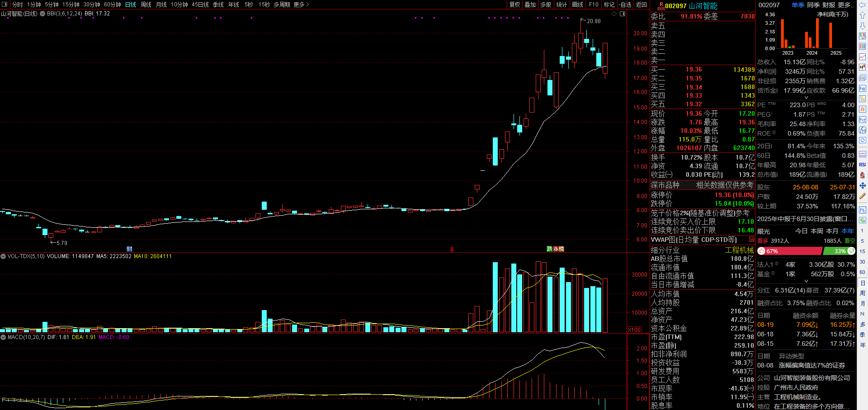Click the green 看空 33% sentiment bar
The width and height of the screenshot is (868, 410).
839,251
